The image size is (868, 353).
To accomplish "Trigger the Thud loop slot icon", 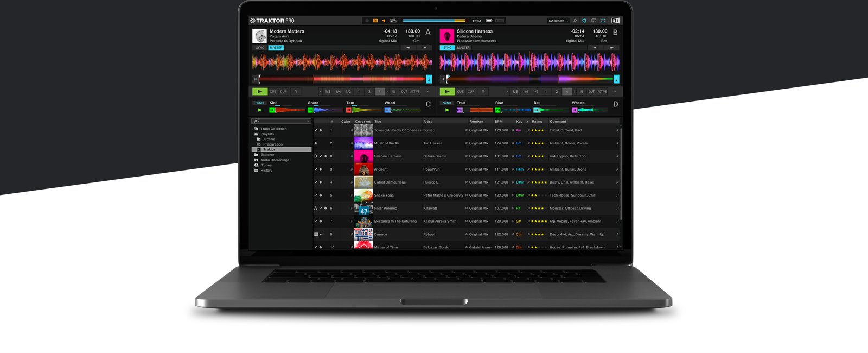I will [x=459, y=110].
